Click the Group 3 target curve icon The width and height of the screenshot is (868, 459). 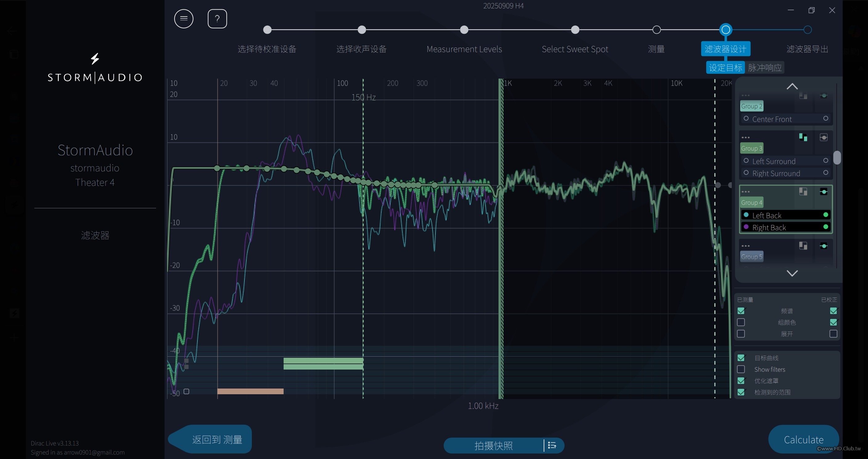(x=824, y=137)
